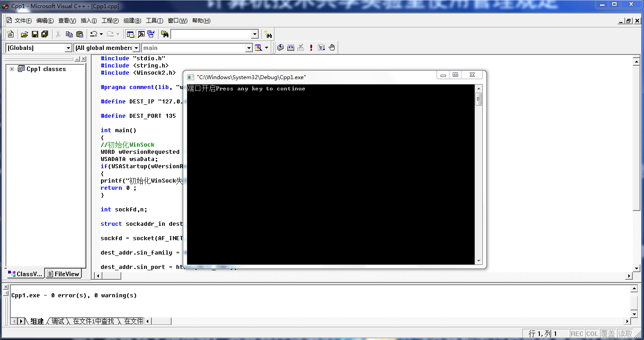
Task: Click the Cpp1 classes tree icon
Action: click(x=21, y=69)
